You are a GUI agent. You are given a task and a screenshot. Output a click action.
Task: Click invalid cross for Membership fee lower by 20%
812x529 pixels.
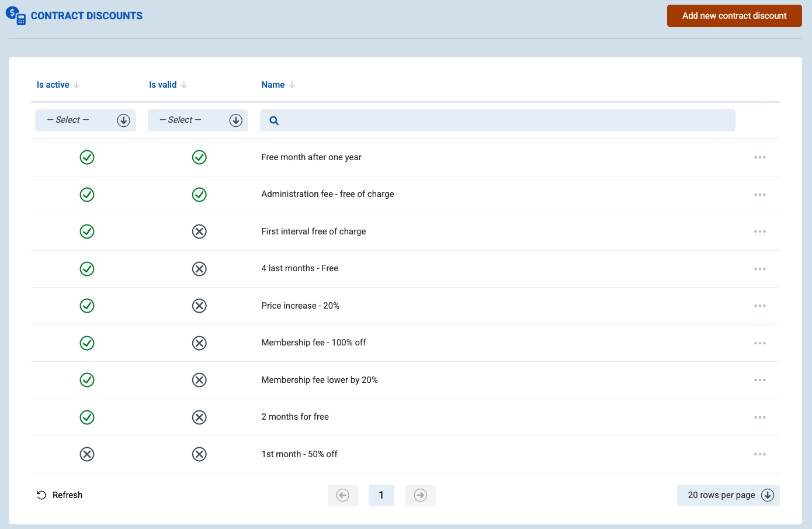[x=199, y=380]
